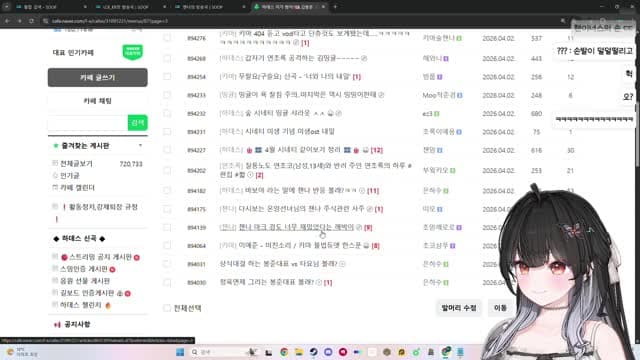
Task: Open the 인기글 board
Action: [x=70, y=176]
